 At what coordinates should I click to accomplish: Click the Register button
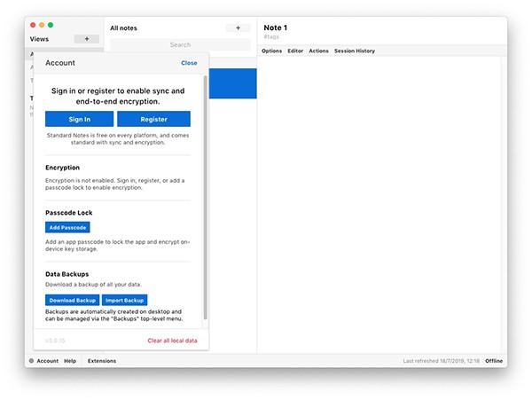pyautogui.click(x=153, y=119)
